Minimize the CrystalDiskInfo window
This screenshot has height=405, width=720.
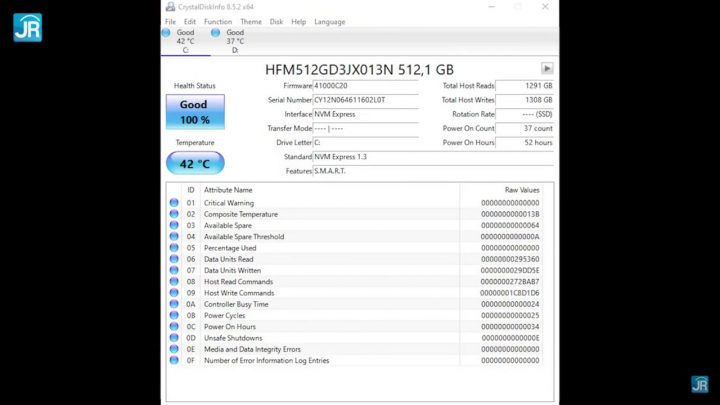click(492, 7)
